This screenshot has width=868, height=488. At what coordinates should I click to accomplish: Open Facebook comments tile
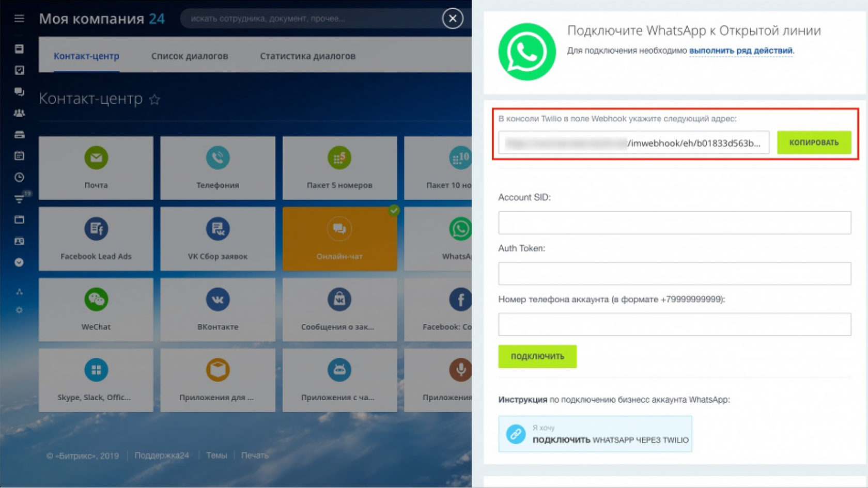[x=438, y=309]
